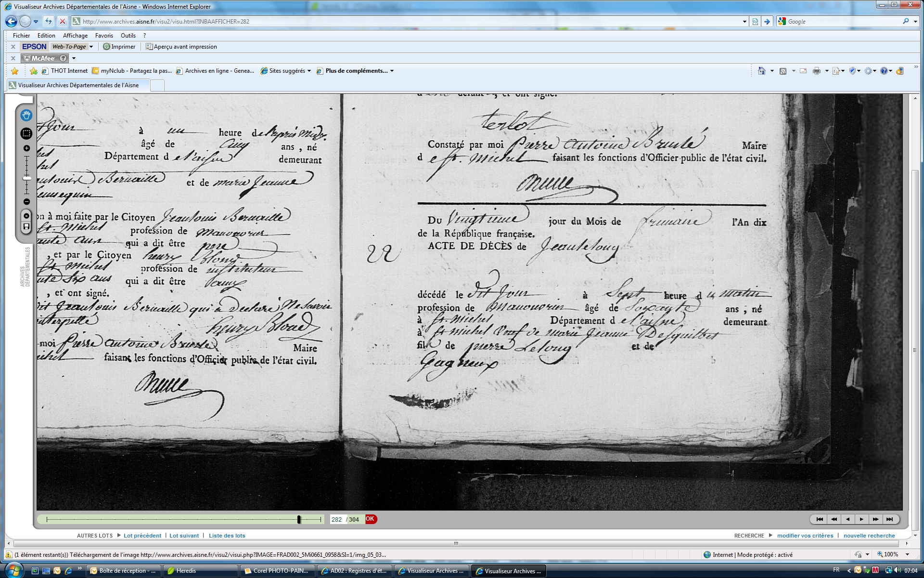Viewport: 924px width, 578px height.
Task: Click the page number input field
Action: (x=337, y=520)
